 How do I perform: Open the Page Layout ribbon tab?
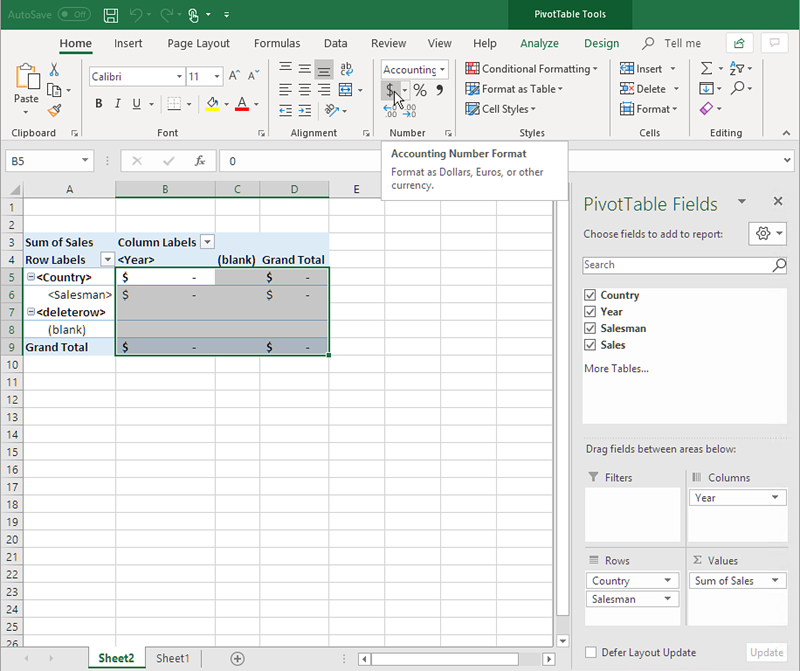pyautogui.click(x=198, y=43)
